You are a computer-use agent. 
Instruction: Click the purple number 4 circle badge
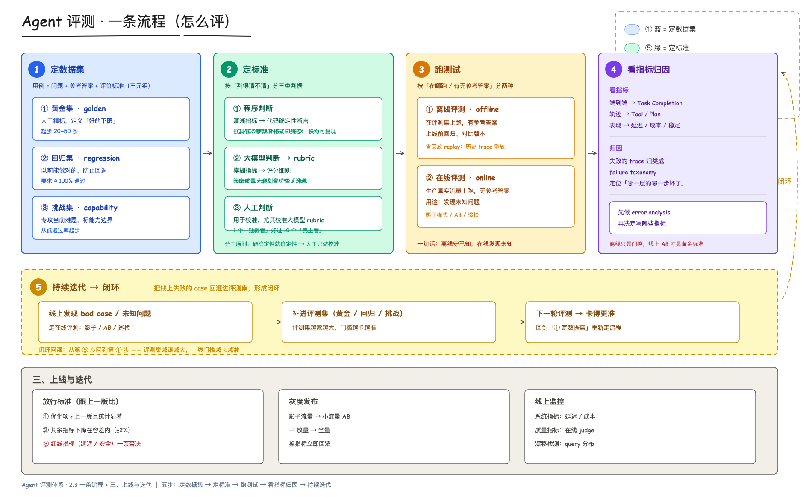(614, 70)
